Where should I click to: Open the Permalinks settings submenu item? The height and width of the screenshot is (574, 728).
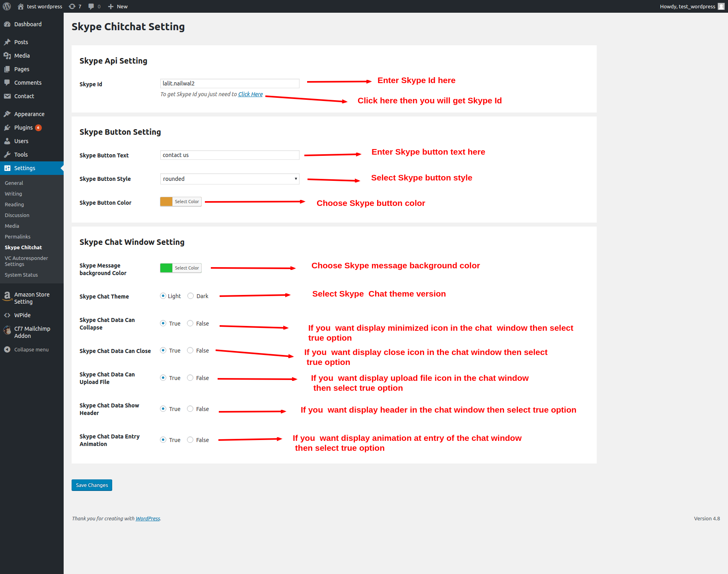click(18, 237)
